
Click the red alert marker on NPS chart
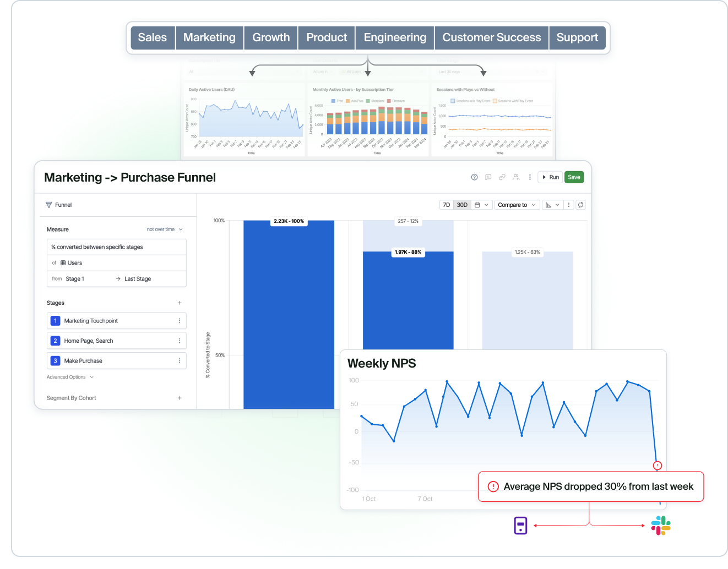coord(657,466)
